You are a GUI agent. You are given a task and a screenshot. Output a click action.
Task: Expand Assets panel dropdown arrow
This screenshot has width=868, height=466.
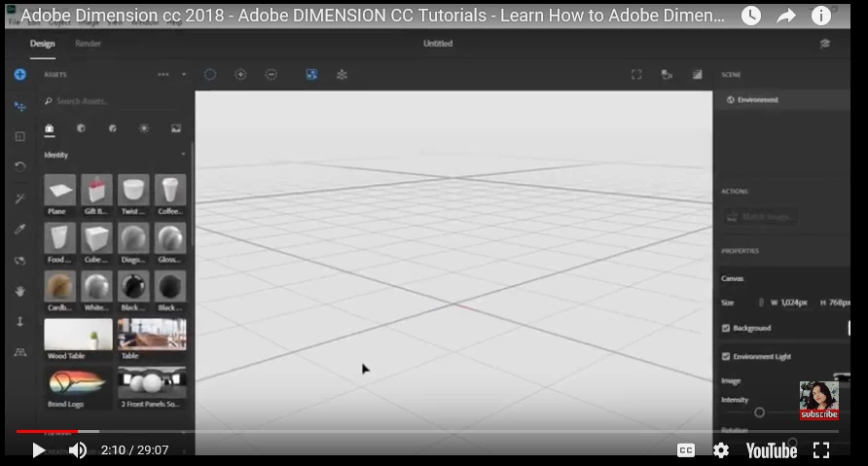184,74
